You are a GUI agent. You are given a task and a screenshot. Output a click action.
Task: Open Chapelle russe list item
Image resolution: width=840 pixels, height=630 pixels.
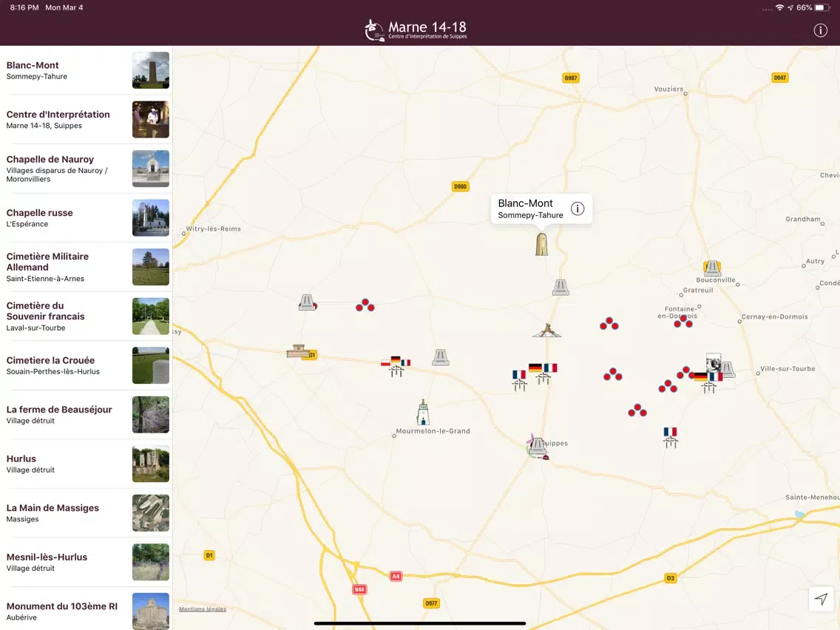(x=86, y=217)
